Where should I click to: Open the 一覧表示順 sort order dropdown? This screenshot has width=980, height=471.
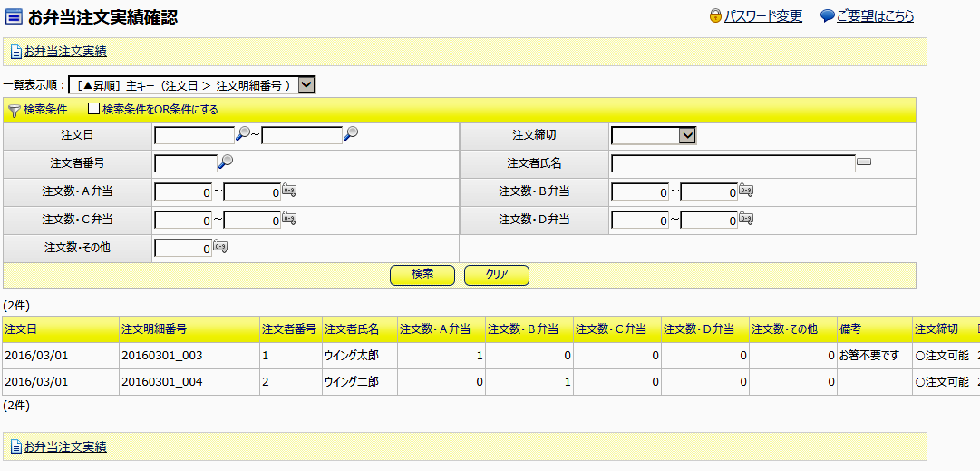tap(306, 84)
